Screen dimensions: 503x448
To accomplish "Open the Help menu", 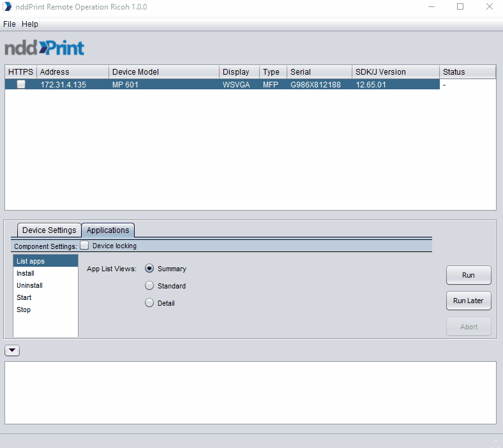I will [30, 24].
